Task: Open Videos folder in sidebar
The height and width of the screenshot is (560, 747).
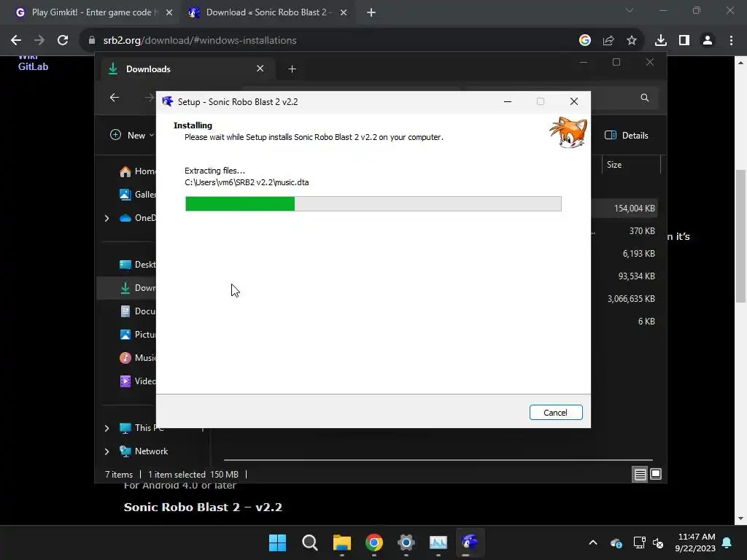Action: point(137,381)
